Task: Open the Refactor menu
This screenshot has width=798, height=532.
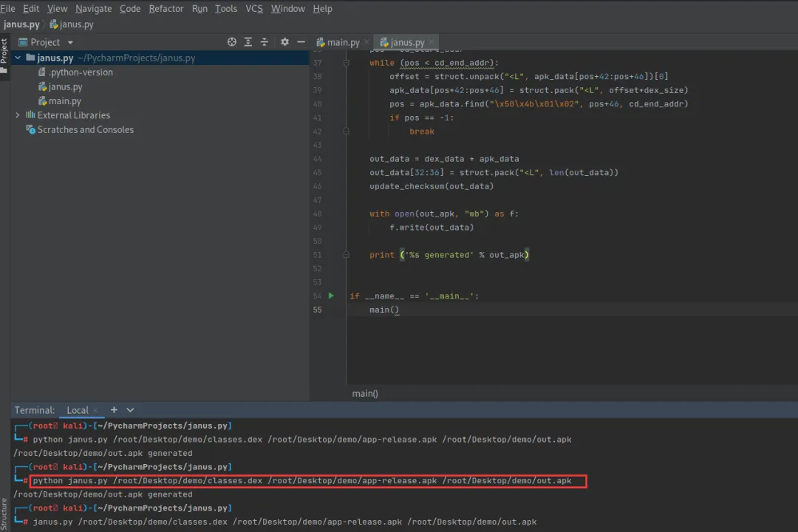Action: click(x=166, y=9)
